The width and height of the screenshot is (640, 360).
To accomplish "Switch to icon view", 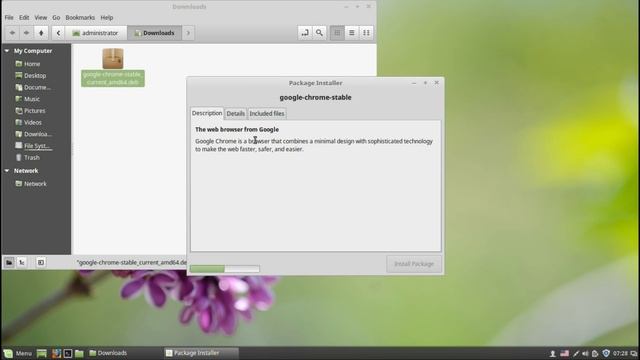I will click(337, 33).
